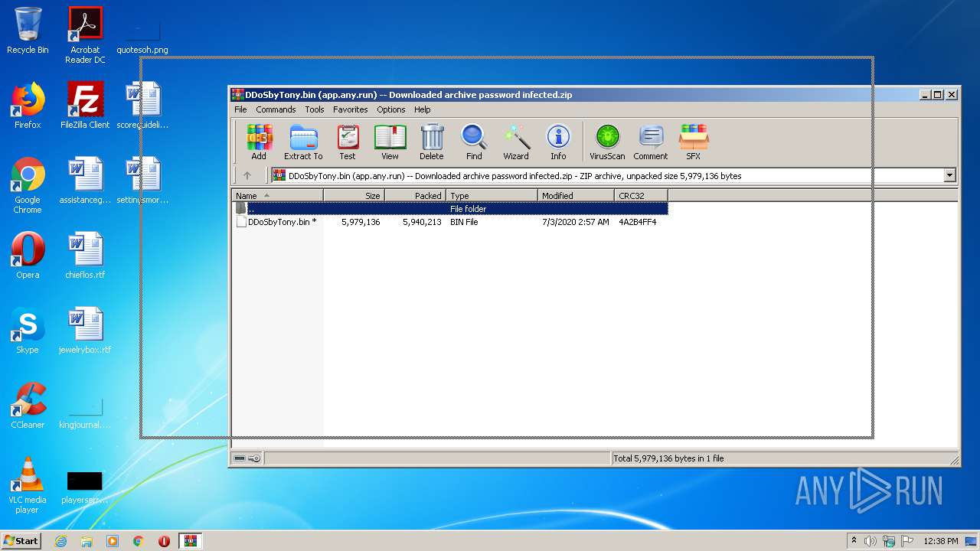Click the Delete toolbar icon
The height and width of the screenshot is (551, 980).
(x=432, y=142)
